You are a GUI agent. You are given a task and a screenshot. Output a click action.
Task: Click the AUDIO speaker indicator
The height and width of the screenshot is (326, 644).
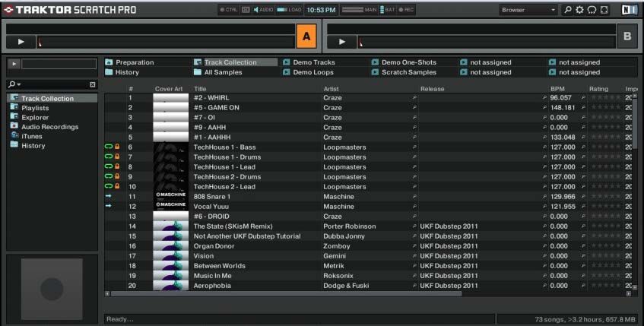tap(263, 10)
